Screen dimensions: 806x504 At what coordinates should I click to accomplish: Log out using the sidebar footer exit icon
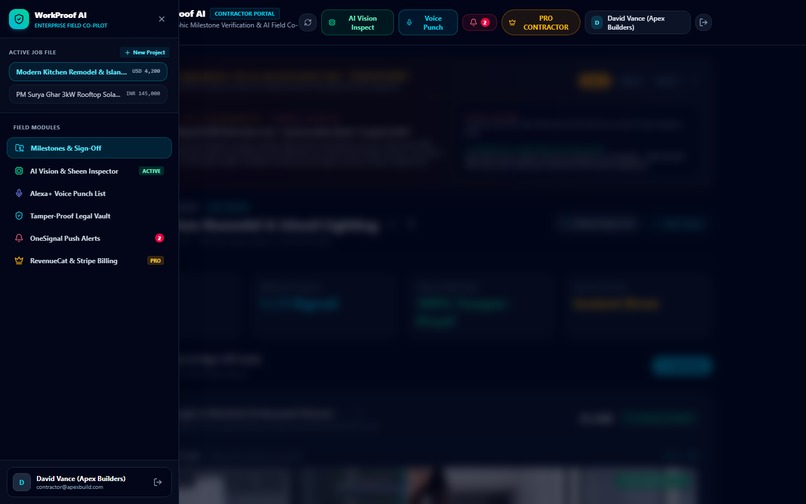pos(158,482)
